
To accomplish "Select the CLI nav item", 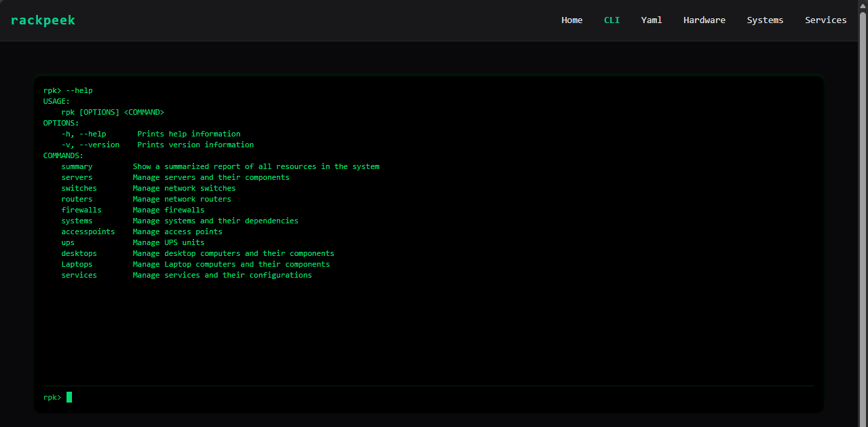I will click(611, 20).
